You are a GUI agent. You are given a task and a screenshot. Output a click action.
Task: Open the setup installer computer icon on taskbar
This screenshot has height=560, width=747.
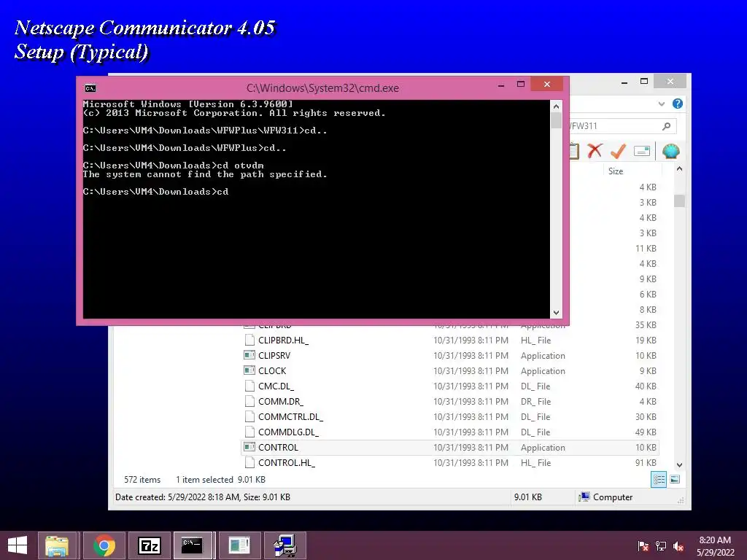pos(285,545)
